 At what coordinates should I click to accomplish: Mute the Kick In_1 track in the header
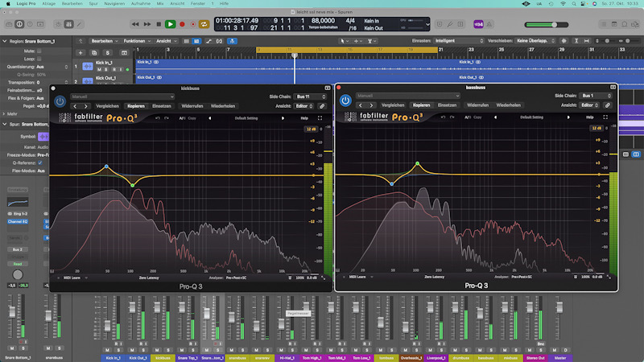coord(99,69)
